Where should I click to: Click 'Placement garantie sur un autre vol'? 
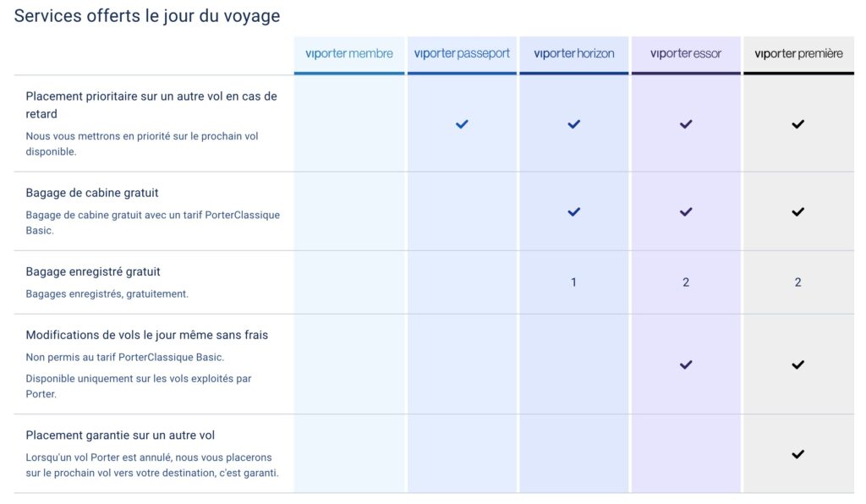(x=120, y=436)
